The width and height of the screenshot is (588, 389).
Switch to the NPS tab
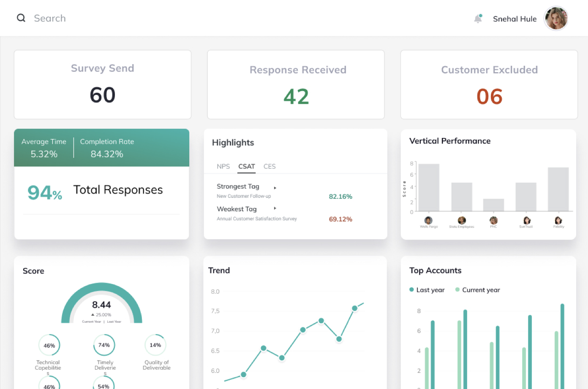pos(223,166)
